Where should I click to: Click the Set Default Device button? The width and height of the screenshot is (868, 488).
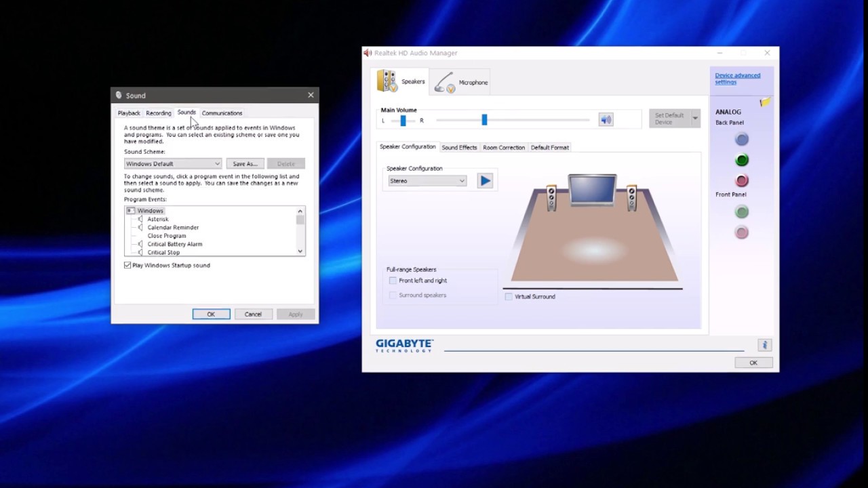pos(669,119)
